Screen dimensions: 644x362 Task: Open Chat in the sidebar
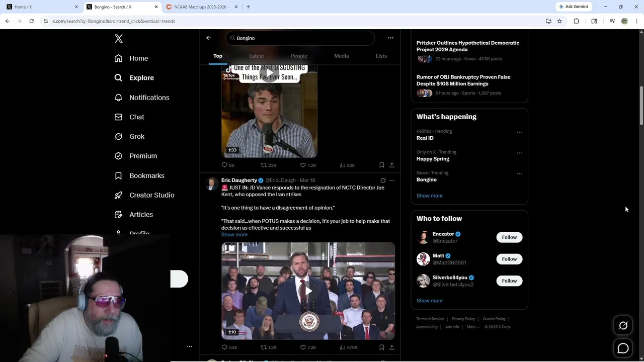point(129,117)
